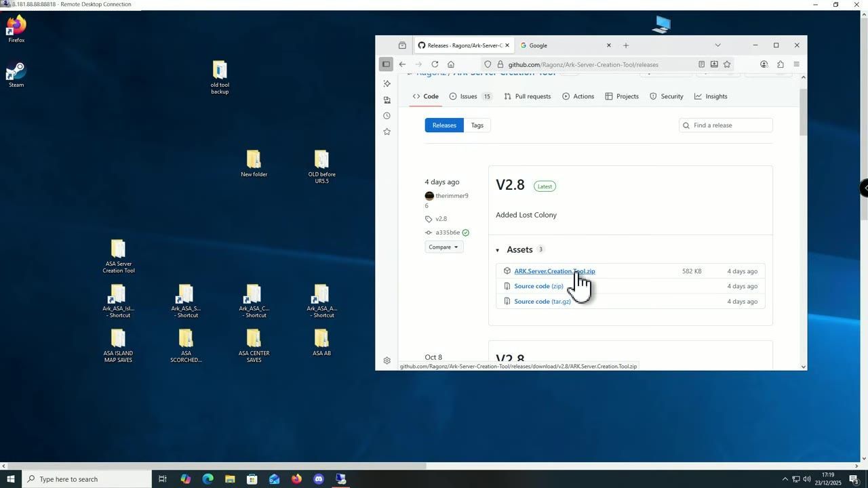Click the Firefox sidebar toggle icon
Screen dimensions: 868x488
pos(386,64)
